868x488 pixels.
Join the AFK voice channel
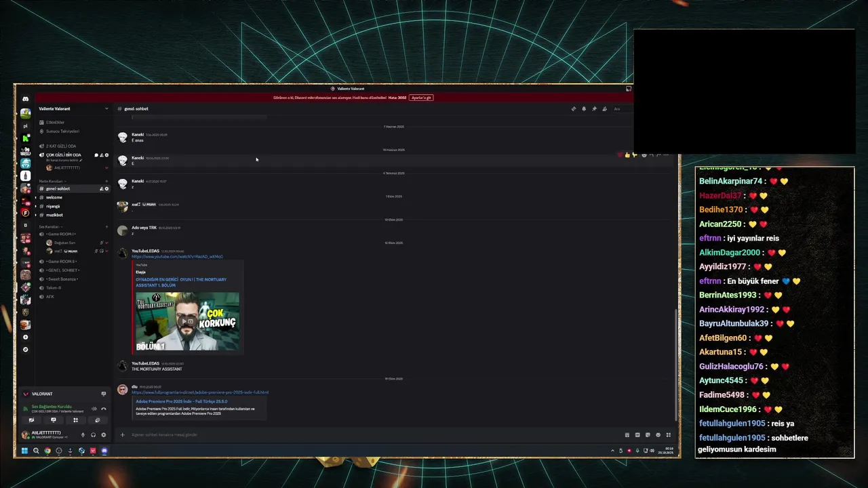coord(73,296)
